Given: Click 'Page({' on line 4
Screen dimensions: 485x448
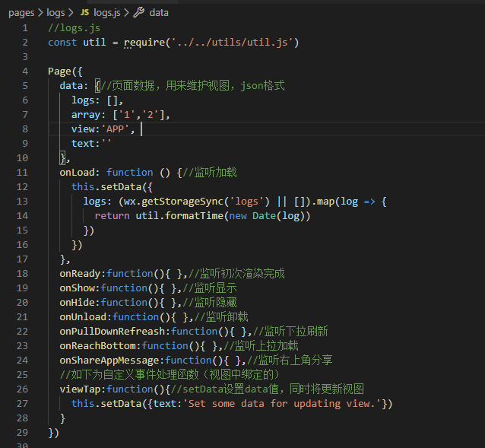Looking at the screenshot, I should pos(65,71).
